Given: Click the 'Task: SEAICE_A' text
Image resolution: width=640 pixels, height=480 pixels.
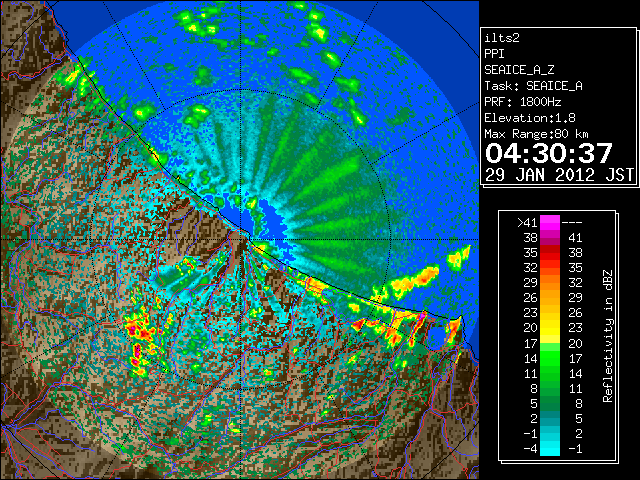Looking at the screenshot, I should (533, 86).
